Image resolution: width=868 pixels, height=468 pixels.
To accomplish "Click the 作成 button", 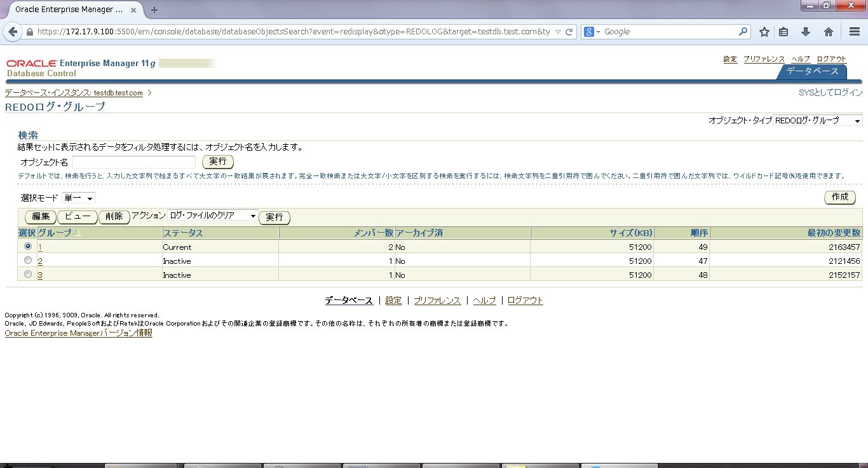I will pyautogui.click(x=840, y=197).
